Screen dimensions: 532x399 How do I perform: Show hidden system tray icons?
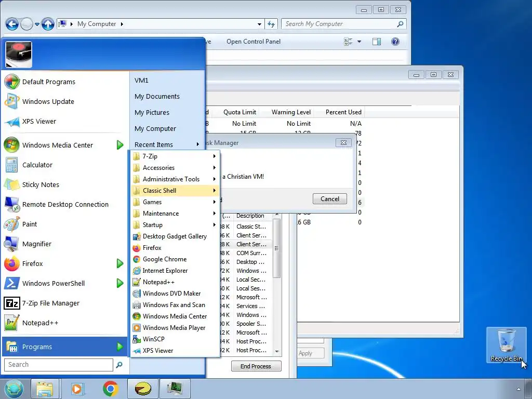(x=518, y=389)
